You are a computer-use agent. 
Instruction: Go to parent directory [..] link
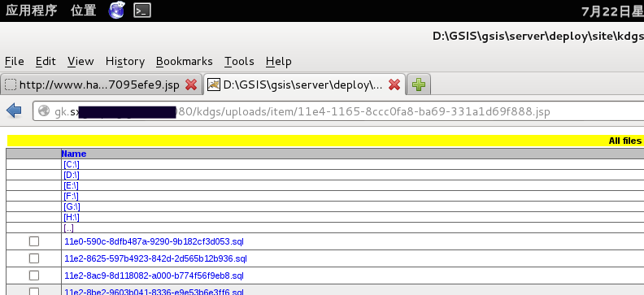click(x=68, y=228)
